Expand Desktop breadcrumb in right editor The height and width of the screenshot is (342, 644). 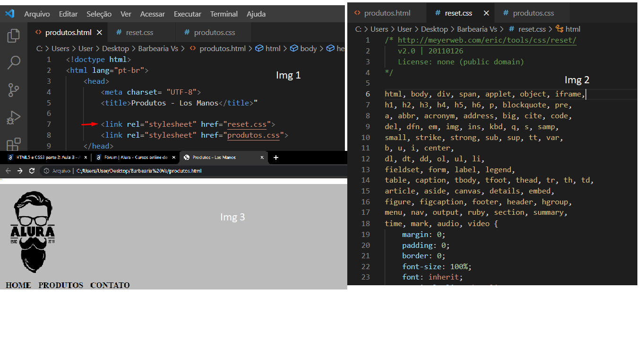[x=434, y=29]
